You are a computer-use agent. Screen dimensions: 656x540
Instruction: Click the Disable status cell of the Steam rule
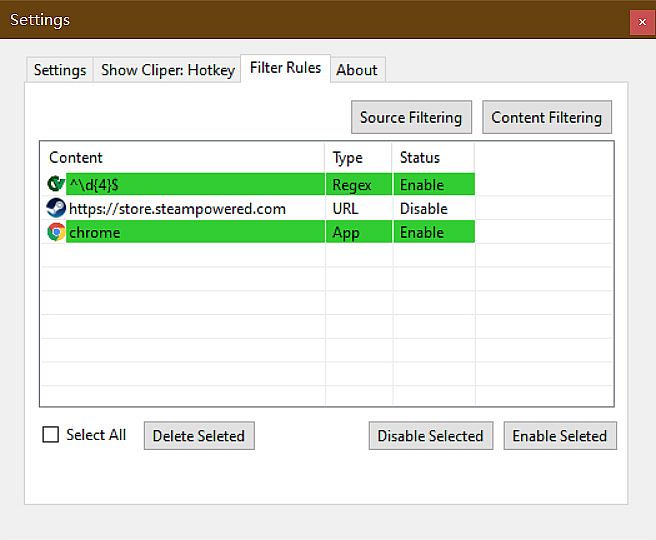pos(434,208)
